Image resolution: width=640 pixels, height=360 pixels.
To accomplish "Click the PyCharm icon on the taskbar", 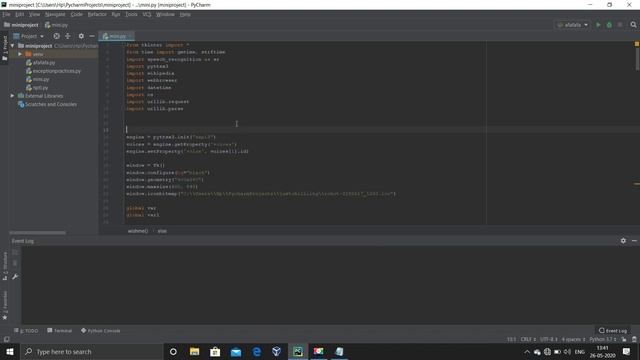I will tap(298, 351).
